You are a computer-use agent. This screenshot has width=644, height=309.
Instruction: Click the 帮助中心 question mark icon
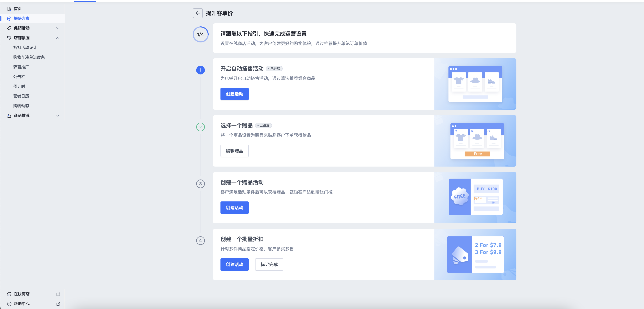coord(9,304)
